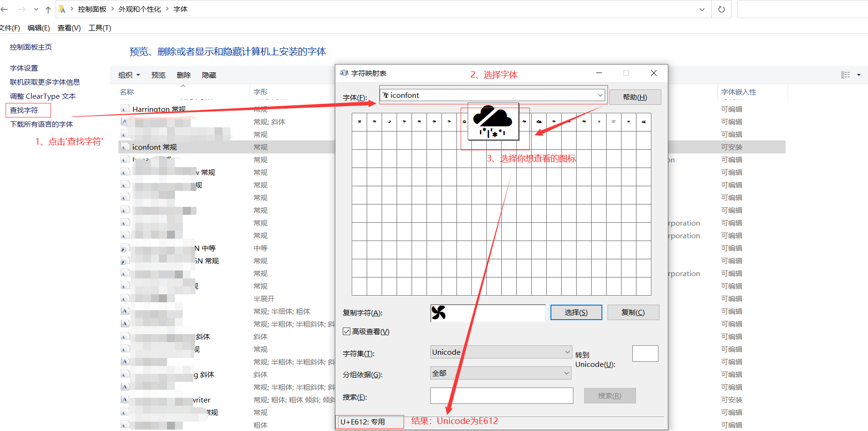Click the 选择(S) button
This screenshot has width=868, height=431.
[576, 313]
